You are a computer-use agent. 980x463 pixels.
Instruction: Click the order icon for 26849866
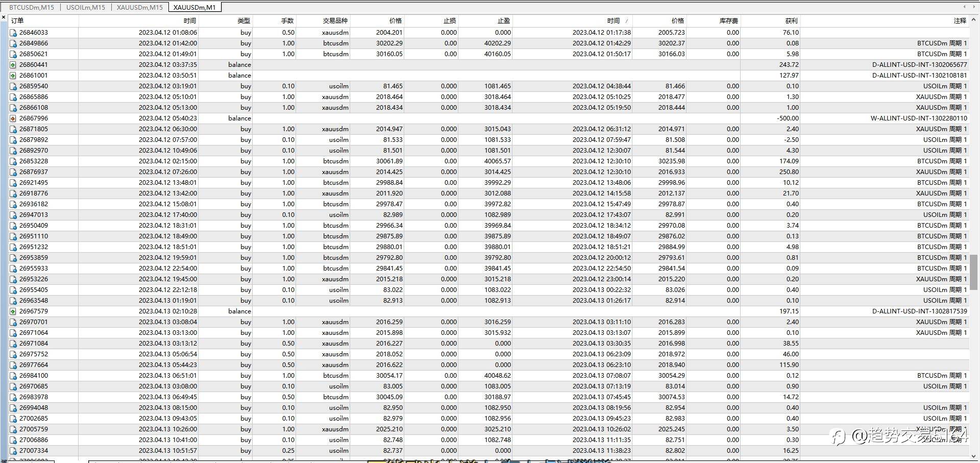pos(13,43)
